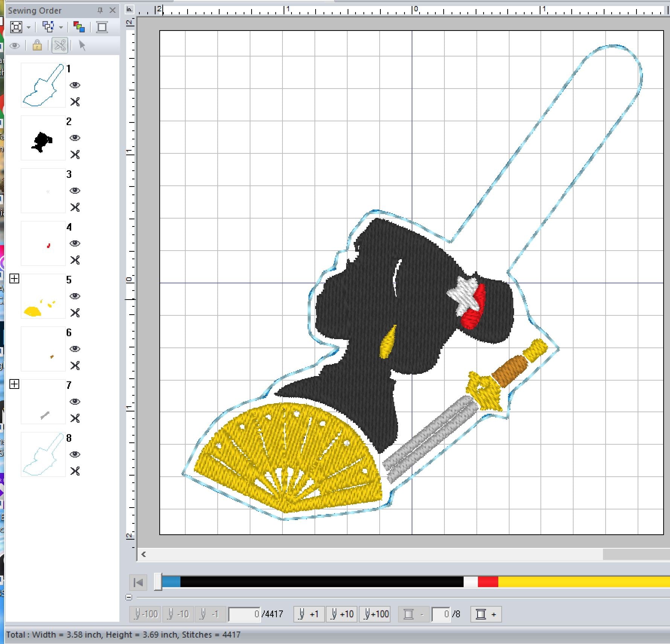Image resolution: width=670 pixels, height=644 pixels.
Task: Hide sewing step 2 with its eye icon
Action: point(75,138)
